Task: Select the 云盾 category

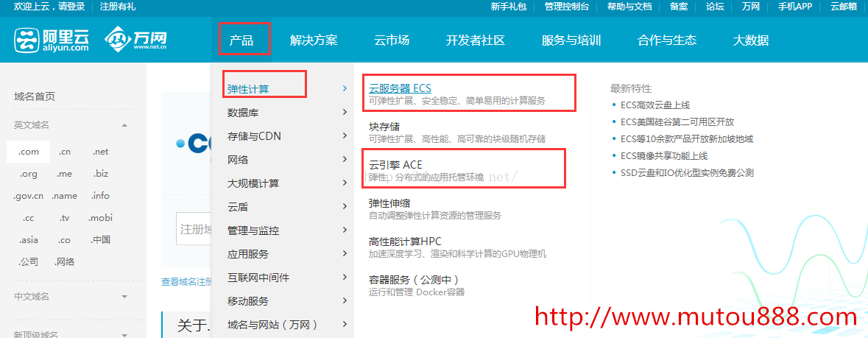Action: point(238,207)
